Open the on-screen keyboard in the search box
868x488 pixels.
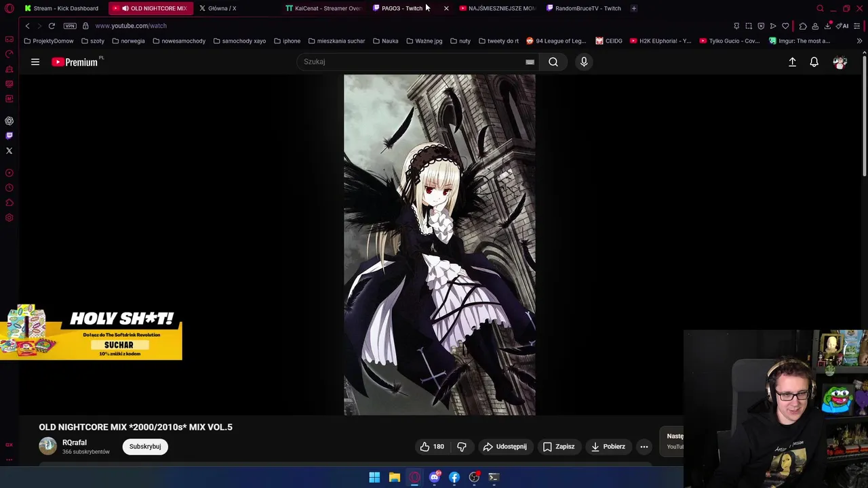pyautogui.click(x=530, y=62)
